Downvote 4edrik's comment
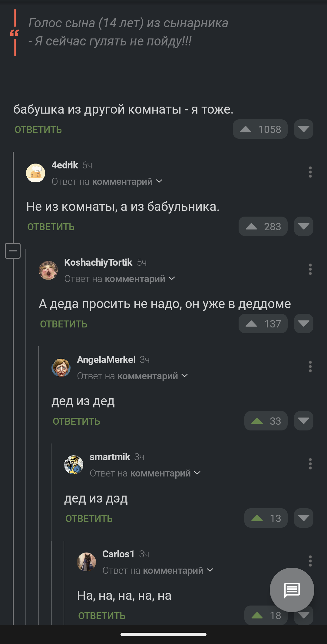Screen dimensions: 327x644 pyautogui.click(x=303, y=226)
